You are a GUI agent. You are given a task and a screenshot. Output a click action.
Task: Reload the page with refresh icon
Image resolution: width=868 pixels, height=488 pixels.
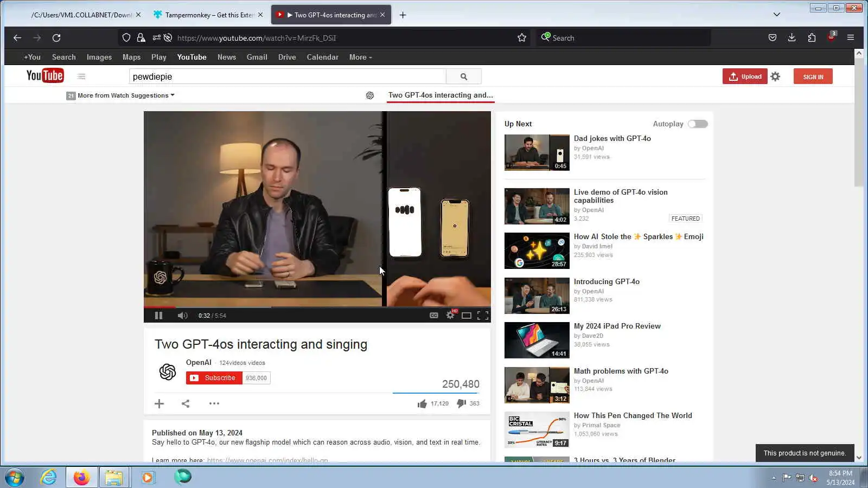click(x=56, y=38)
